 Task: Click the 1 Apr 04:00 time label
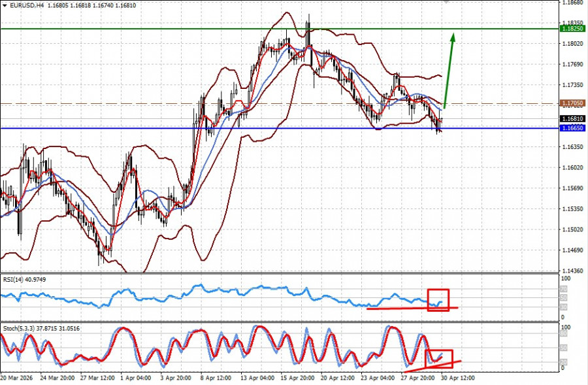[135, 378]
